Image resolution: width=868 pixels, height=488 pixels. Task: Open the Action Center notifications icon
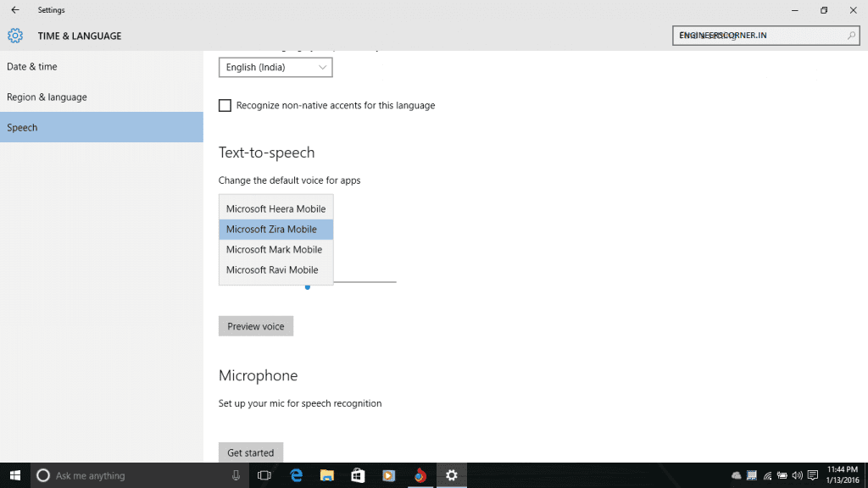pos(813,475)
